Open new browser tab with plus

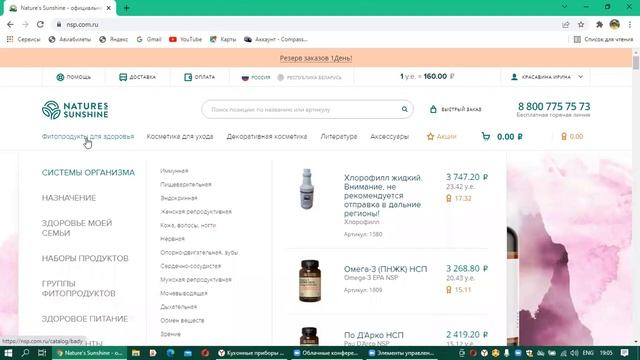[127, 8]
